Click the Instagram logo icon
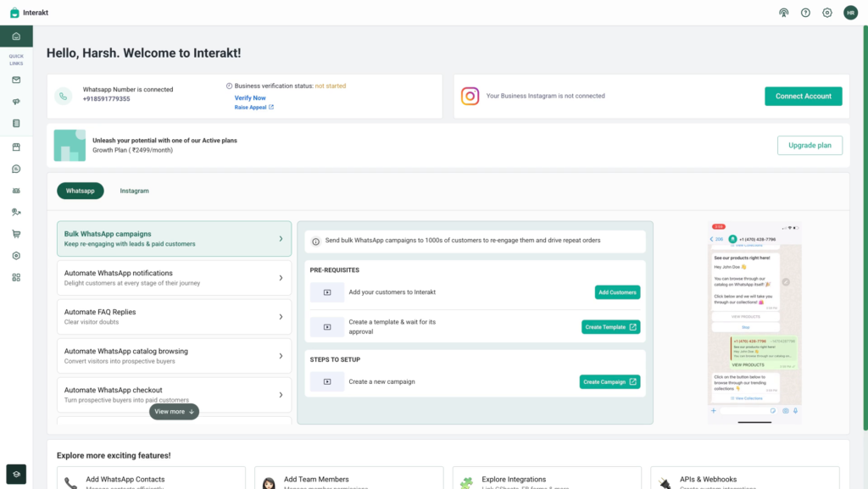This screenshot has width=868, height=489. click(x=470, y=97)
